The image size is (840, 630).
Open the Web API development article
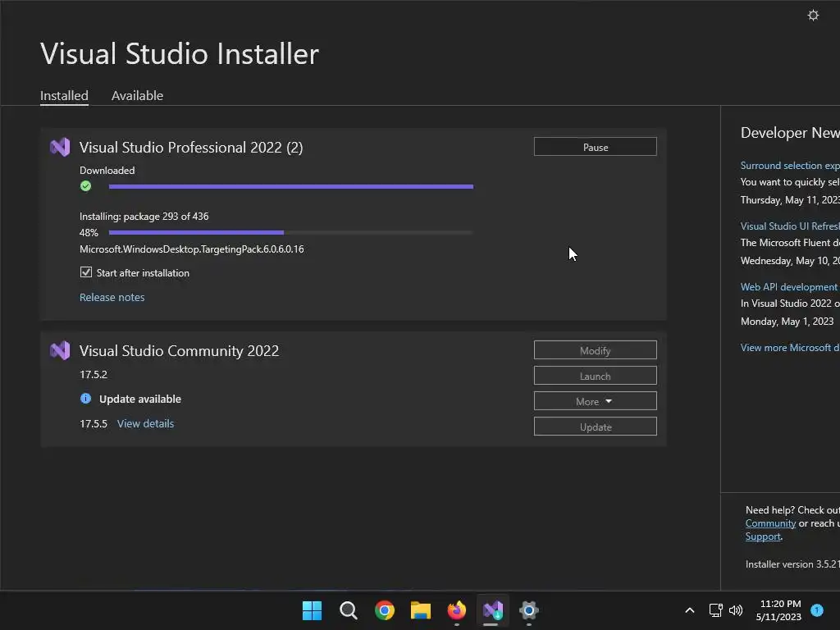coord(790,286)
